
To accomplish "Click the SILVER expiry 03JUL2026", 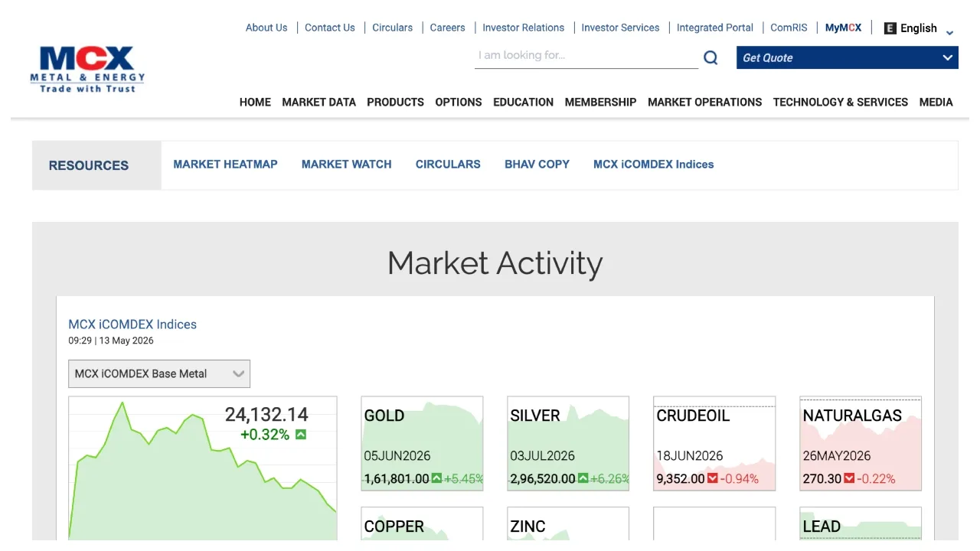I will (543, 455).
